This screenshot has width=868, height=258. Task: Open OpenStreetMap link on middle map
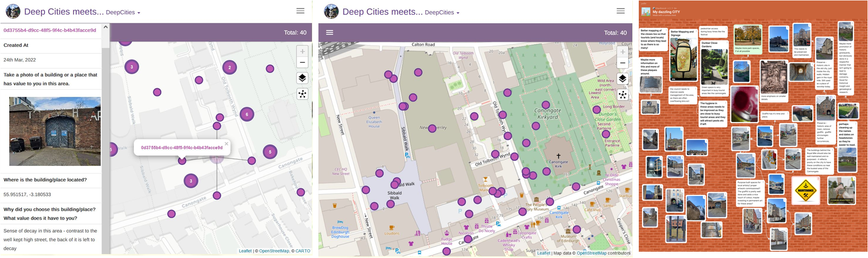591,253
